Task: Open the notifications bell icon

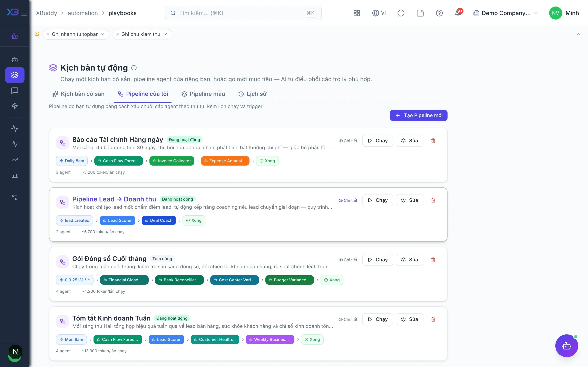Action: 458,13
